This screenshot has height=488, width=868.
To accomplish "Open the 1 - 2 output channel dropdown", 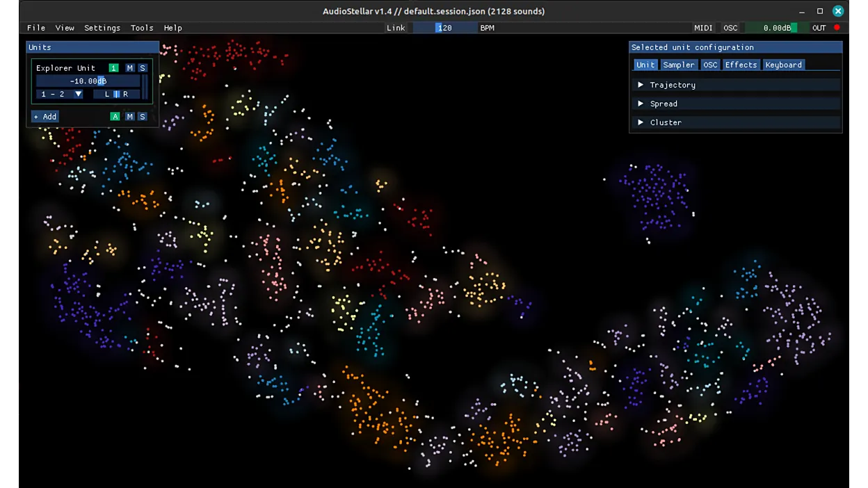I will [60, 94].
